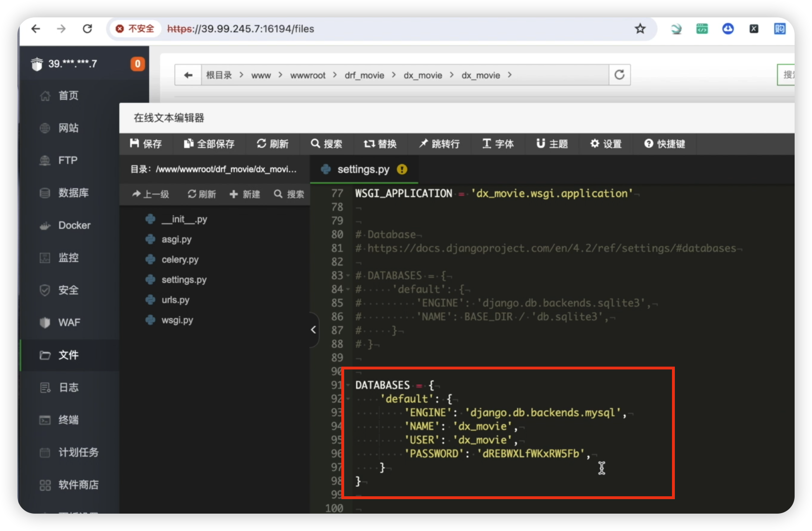Open 设置 in the editor toolbar
The image size is (812, 531).
click(x=606, y=144)
